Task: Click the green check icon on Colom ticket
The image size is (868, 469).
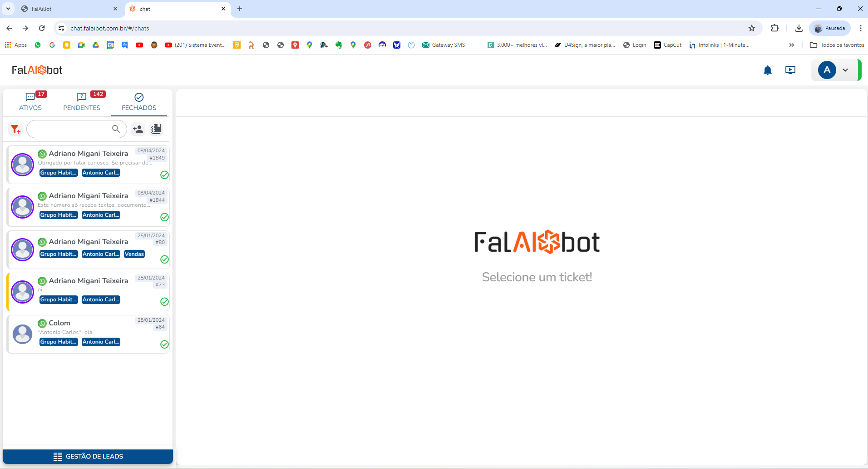Action: 165,344
